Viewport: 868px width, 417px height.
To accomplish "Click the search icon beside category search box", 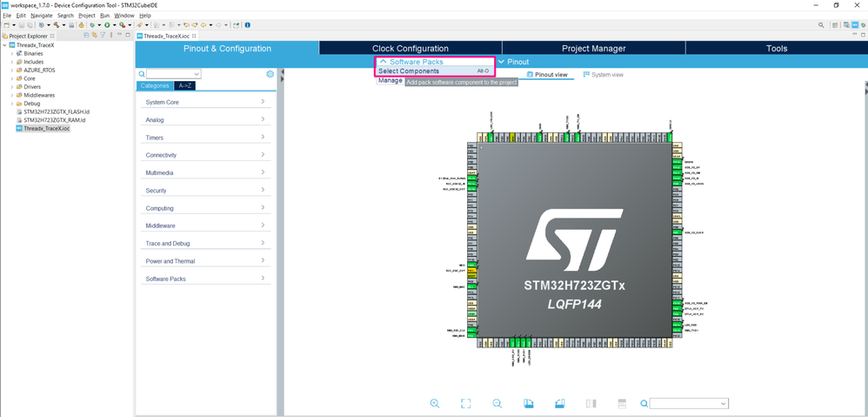I will click(x=142, y=74).
